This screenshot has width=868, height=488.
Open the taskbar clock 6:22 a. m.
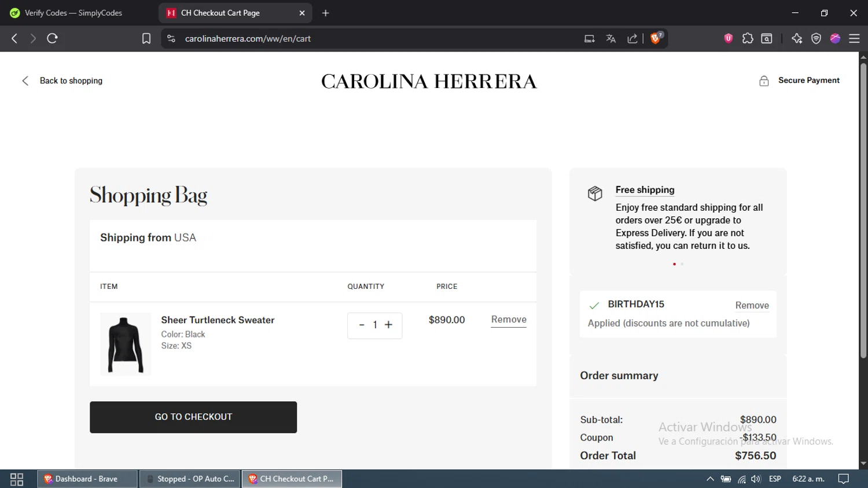808,479
